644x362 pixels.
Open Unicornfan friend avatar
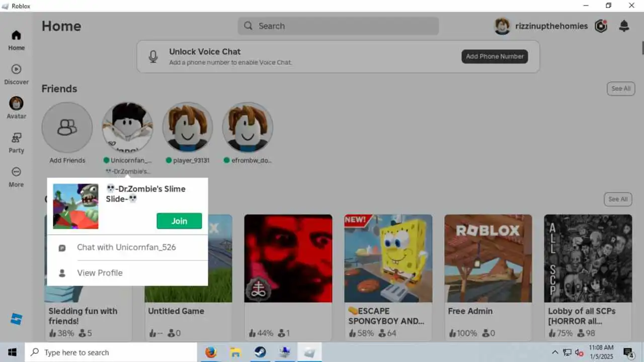click(127, 127)
